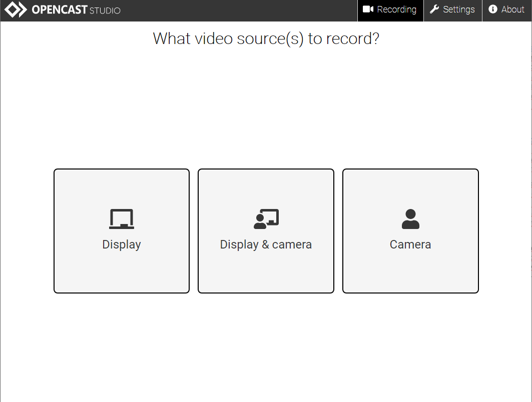The height and width of the screenshot is (402, 532).
Task: Open the Settings tab text label
Action: (x=459, y=9)
